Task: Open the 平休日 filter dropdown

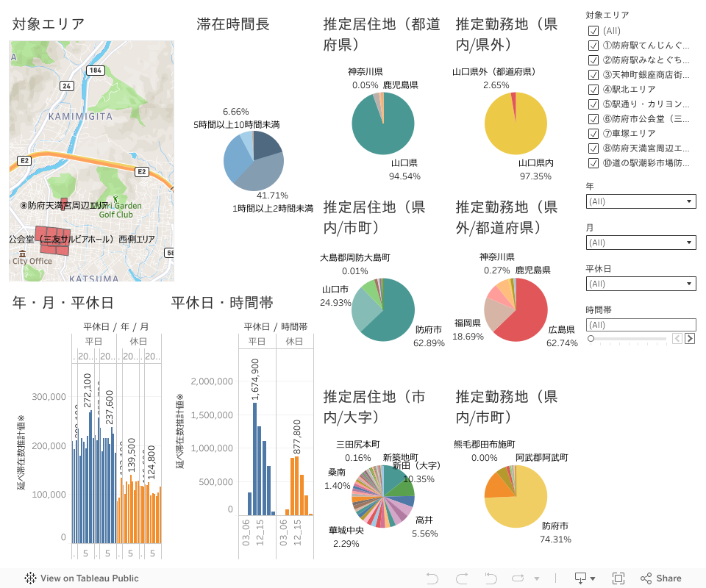Action: point(641,284)
